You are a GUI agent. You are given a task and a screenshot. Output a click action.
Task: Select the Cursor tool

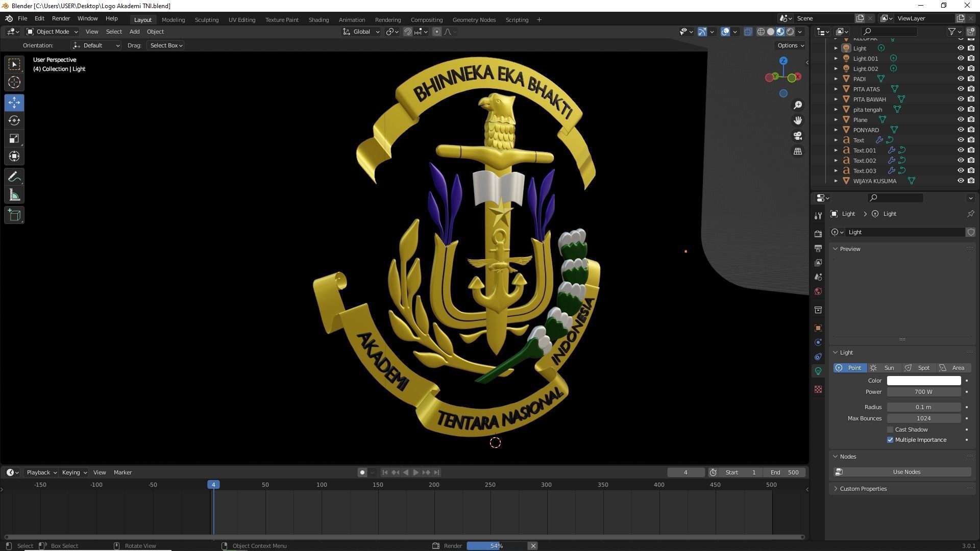click(x=14, y=82)
